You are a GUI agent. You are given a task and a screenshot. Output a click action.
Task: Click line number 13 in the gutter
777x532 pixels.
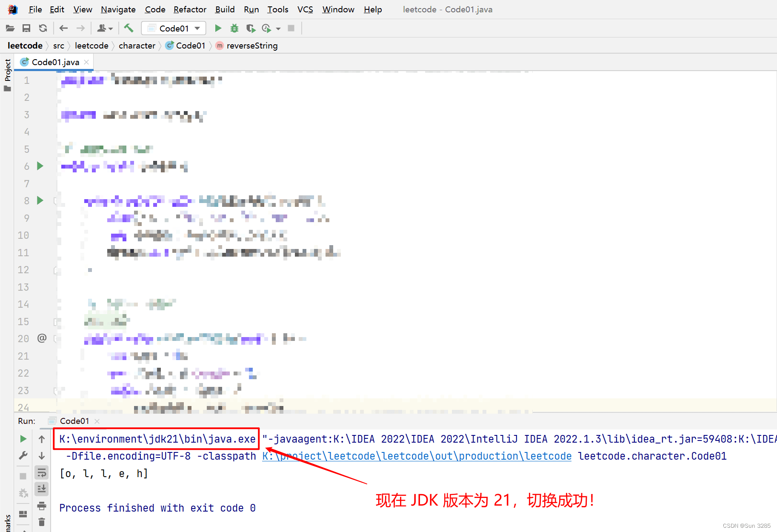click(23, 287)
